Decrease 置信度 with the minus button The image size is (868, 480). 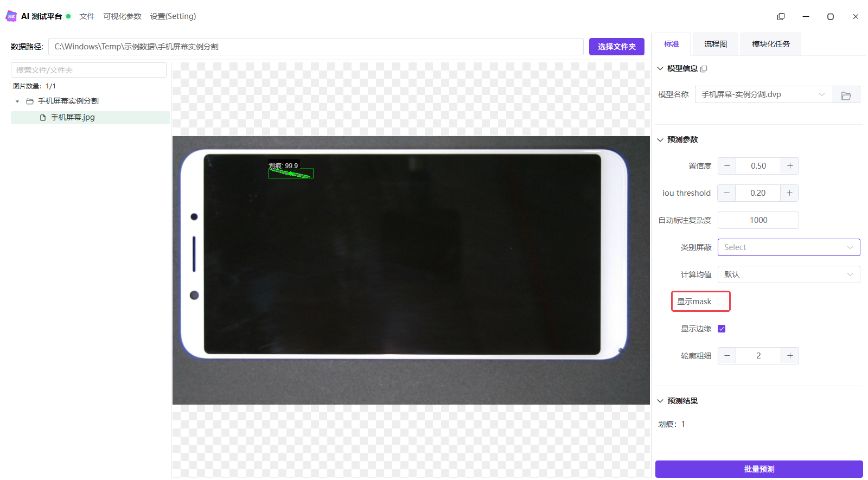tap(727, 166)
